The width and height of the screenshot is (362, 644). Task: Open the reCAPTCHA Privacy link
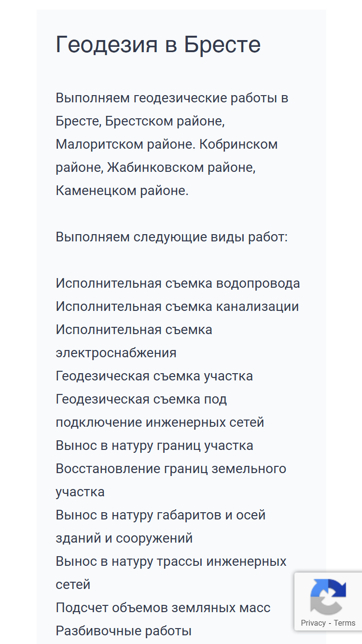313,623
